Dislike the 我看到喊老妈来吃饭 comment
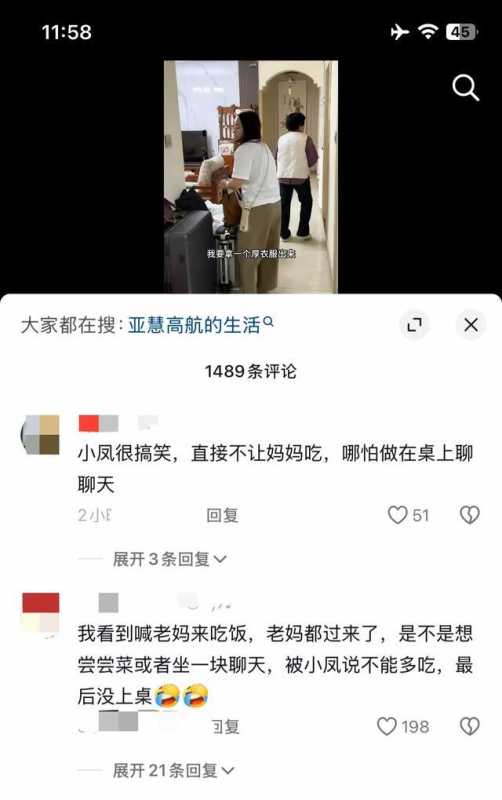The height and width of the screenshot is (800, 502). tap(469, 726)
